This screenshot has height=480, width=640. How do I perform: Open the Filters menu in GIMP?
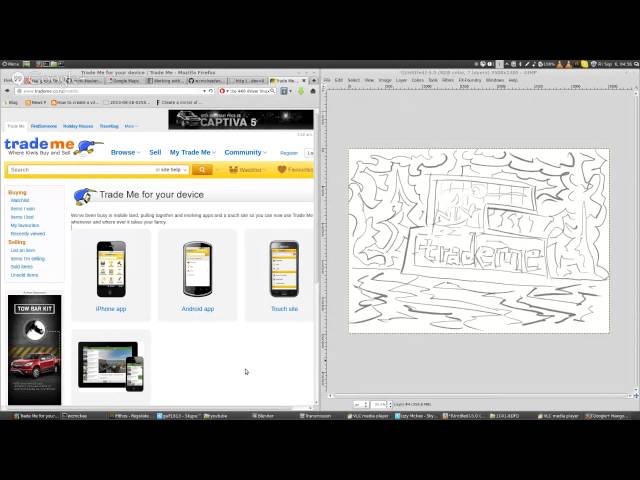click(x=449, y=80)
